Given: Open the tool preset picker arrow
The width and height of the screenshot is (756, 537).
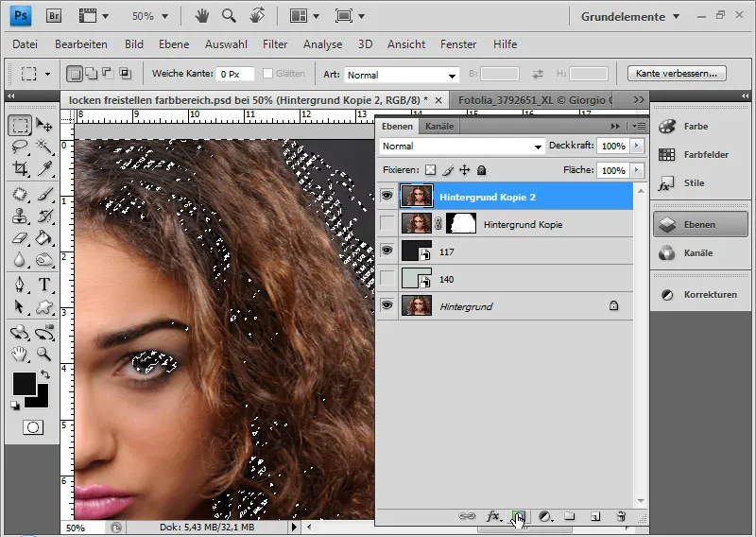Looking at the screenshot, I should click(x=47, y=75).
